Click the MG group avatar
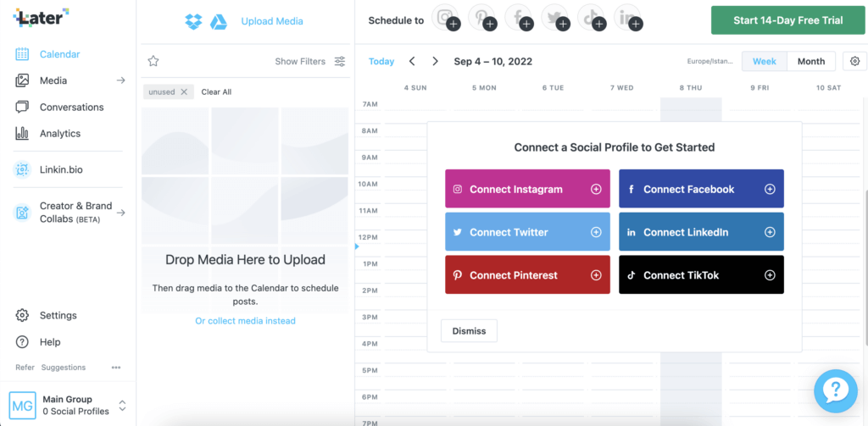 pyautogui.click(x=23, y=406)
